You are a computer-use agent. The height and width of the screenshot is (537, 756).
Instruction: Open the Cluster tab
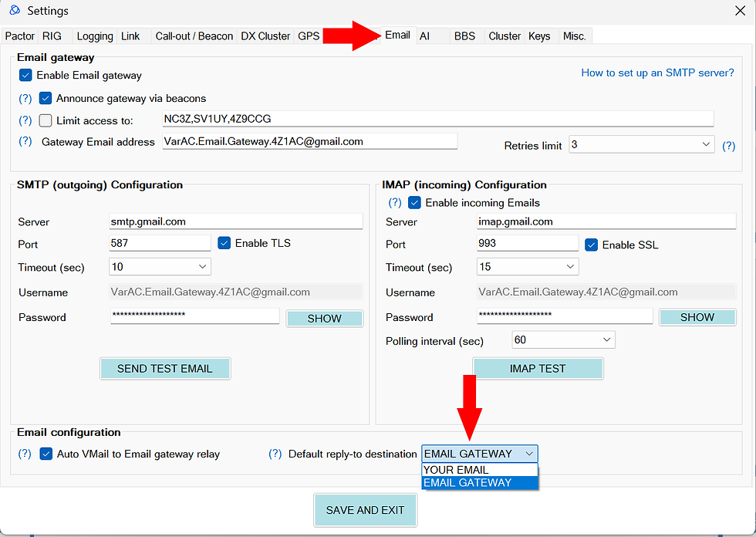(x=505, y=36)
